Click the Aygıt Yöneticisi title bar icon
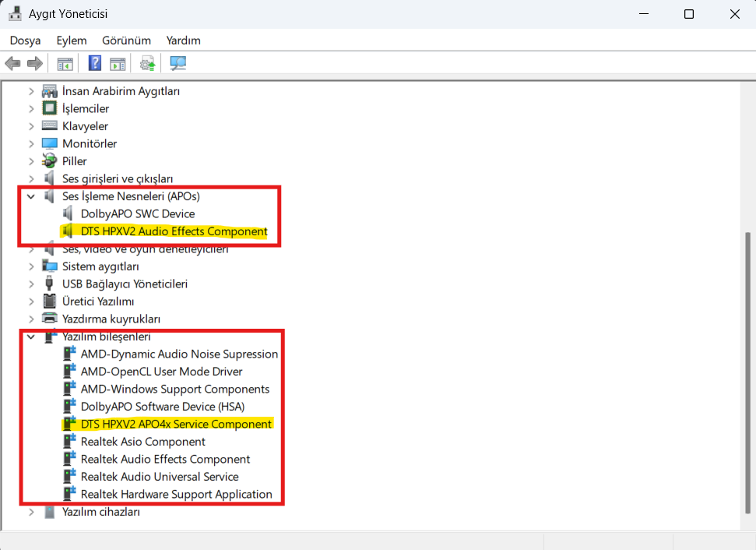The width and height of the screenshot is (756, 550). (x=15, y=13)
